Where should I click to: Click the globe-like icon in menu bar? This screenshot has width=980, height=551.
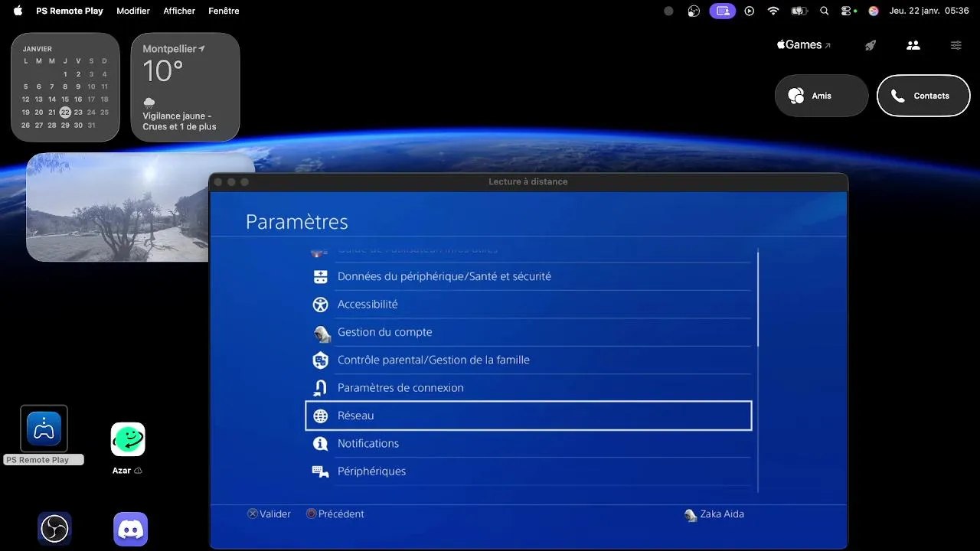pyautogui.click(x=694, y=11)
